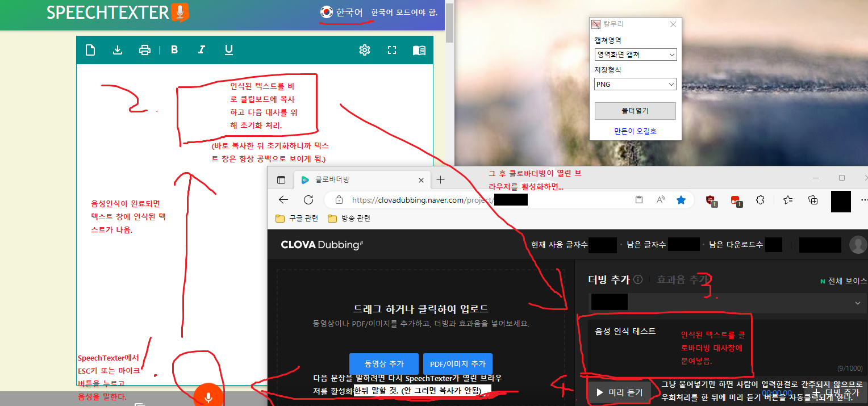
Task: Click the dubbing text box with 음성 인식 테스트
Action: pos(728,346)
